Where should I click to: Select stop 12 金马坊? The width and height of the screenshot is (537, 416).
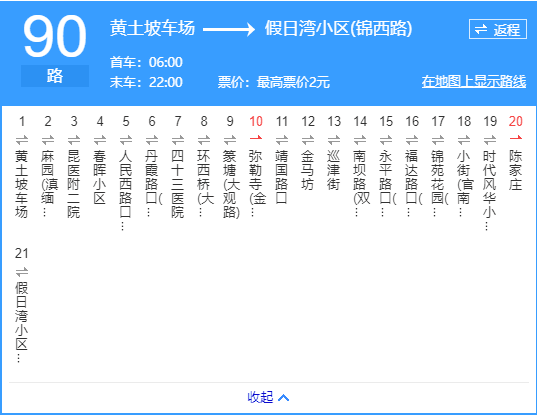click(308, 170)
